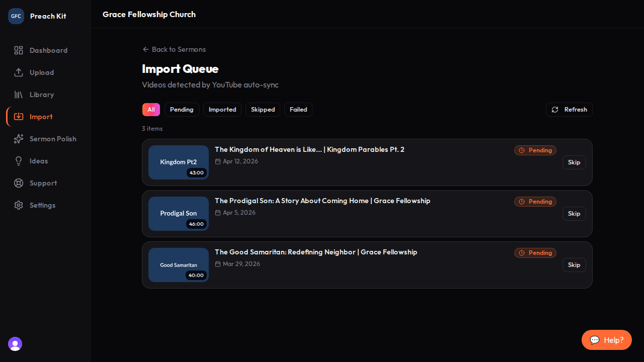644x362 pixels.
Task: Switch to the Imported filter
Action: tap(222, 110)
